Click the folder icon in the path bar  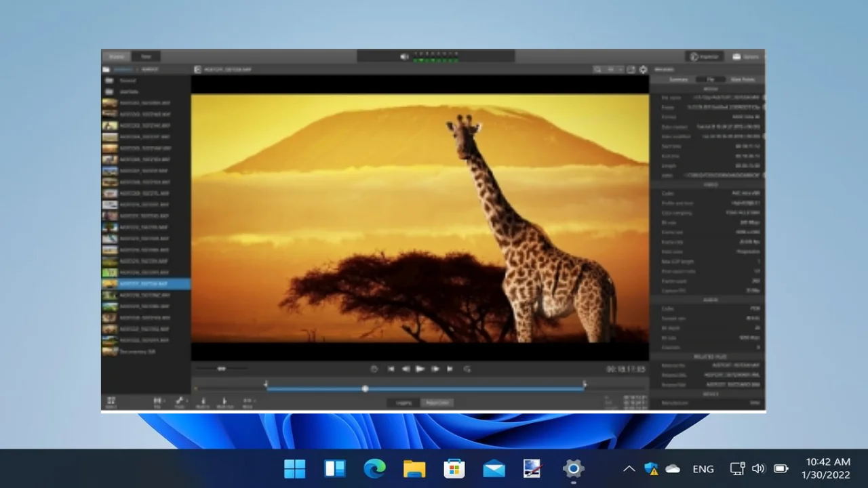[106, 69]
